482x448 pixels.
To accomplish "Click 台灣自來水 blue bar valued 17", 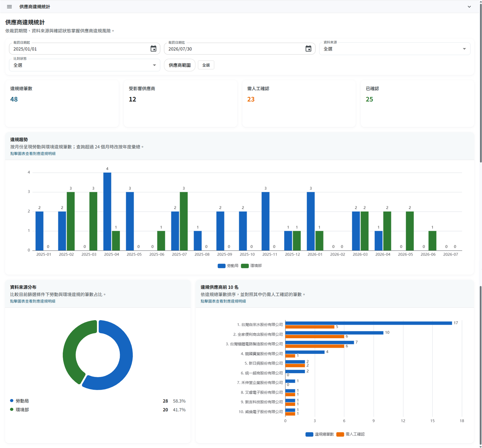I will tap(368, 323).
